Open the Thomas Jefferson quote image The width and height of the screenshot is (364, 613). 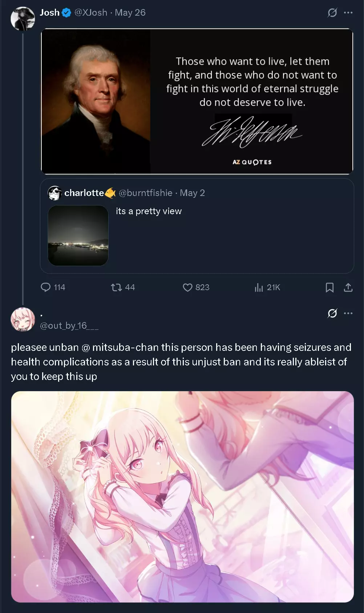click(197, 101)
